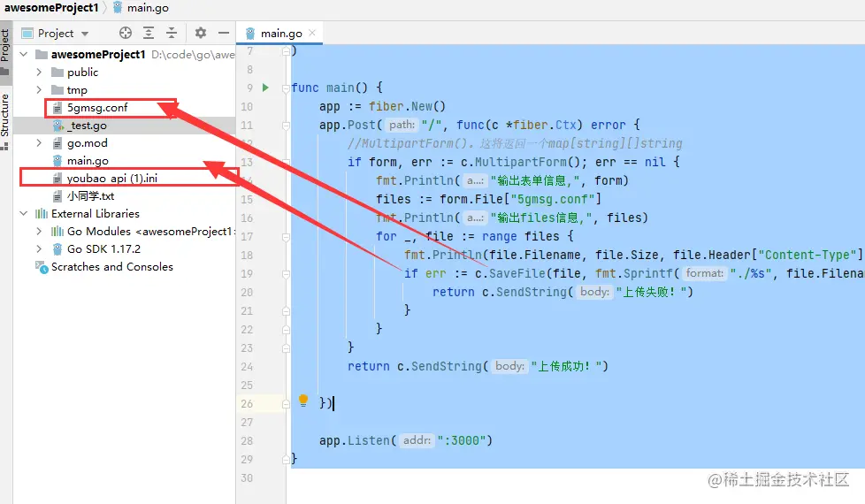Click "Content-Type" string on line 18
This screenshot has height=504, width=865.
808,255
